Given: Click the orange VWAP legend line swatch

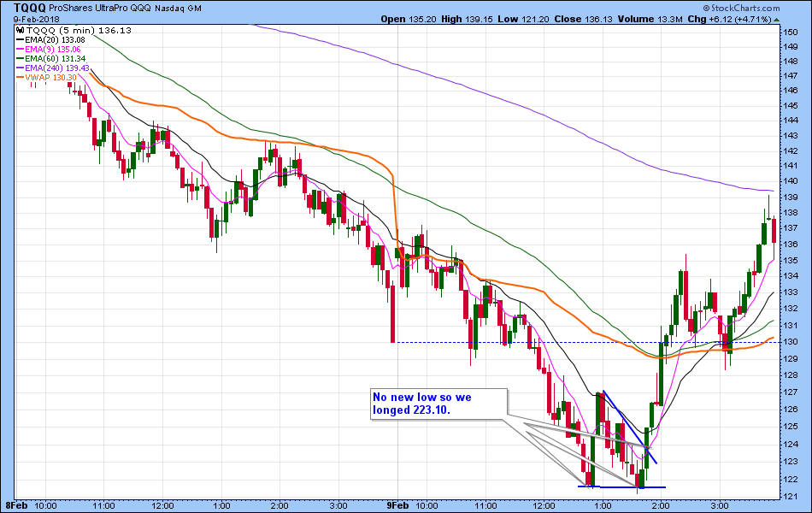Looking at the screenshot, I should [x=21, y=78].
